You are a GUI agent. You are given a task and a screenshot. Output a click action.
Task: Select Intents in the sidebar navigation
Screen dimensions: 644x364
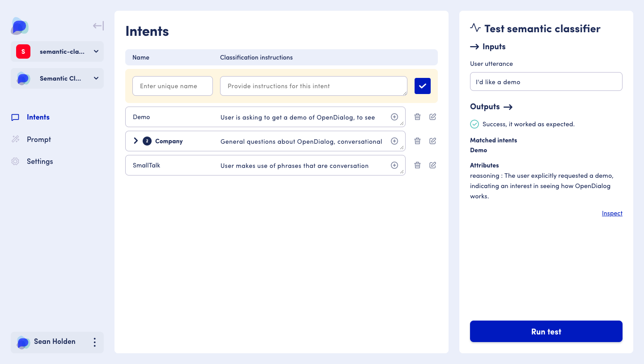pyautogui.click(x=38, y=117)
